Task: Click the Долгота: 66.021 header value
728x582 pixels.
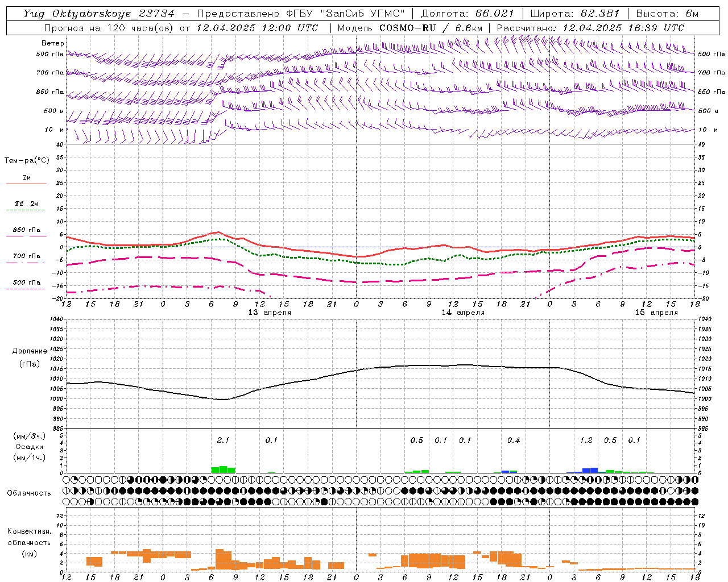Action: (468, 14)
